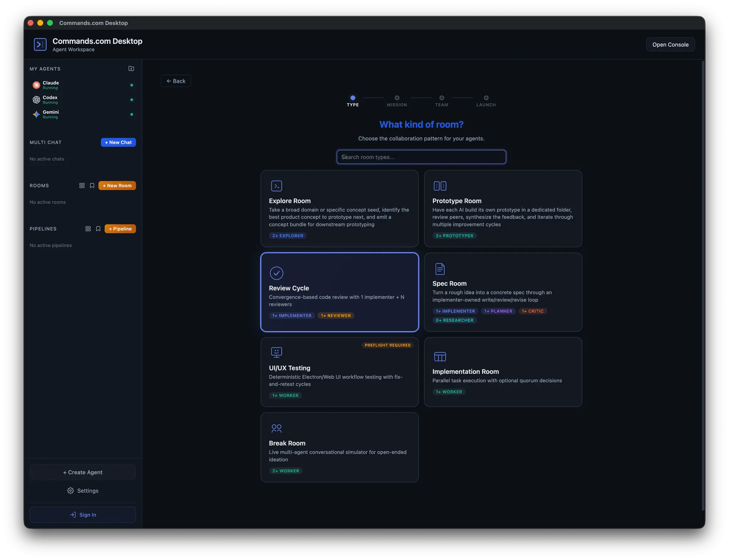Image resolution: width=729 pixels, height=560 pixels.
Task: Open the Console
Action: coord(670,45)
